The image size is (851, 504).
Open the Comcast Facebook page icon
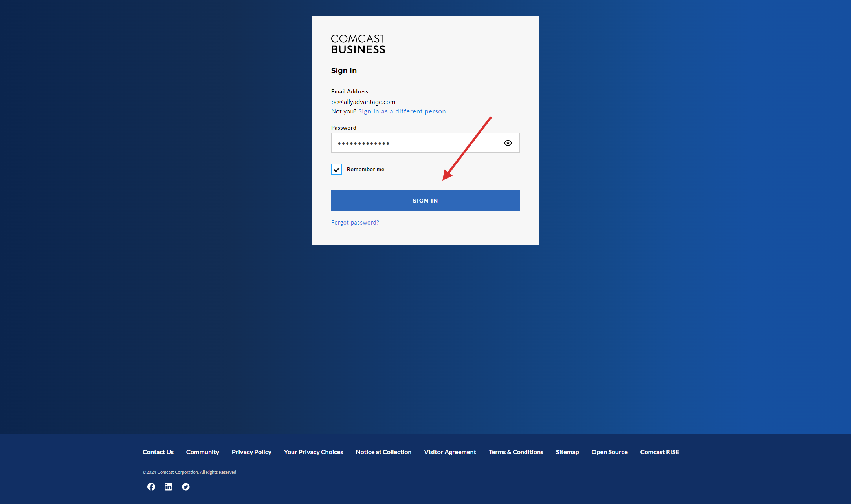[x=151, y=487]
